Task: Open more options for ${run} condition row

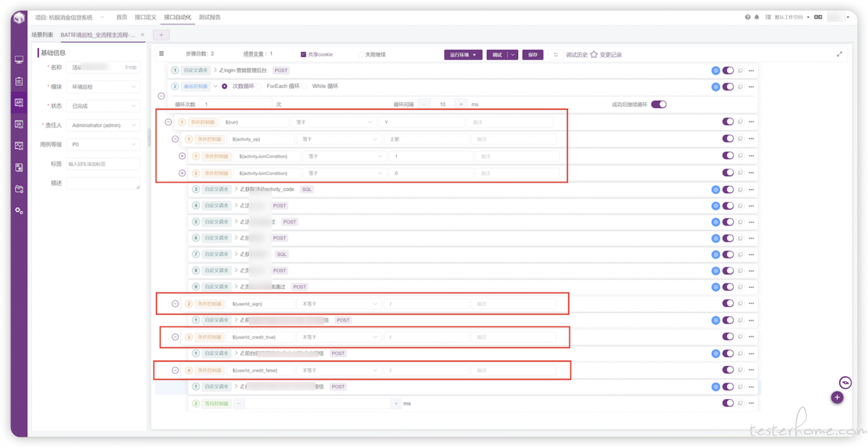Action: 751,121
